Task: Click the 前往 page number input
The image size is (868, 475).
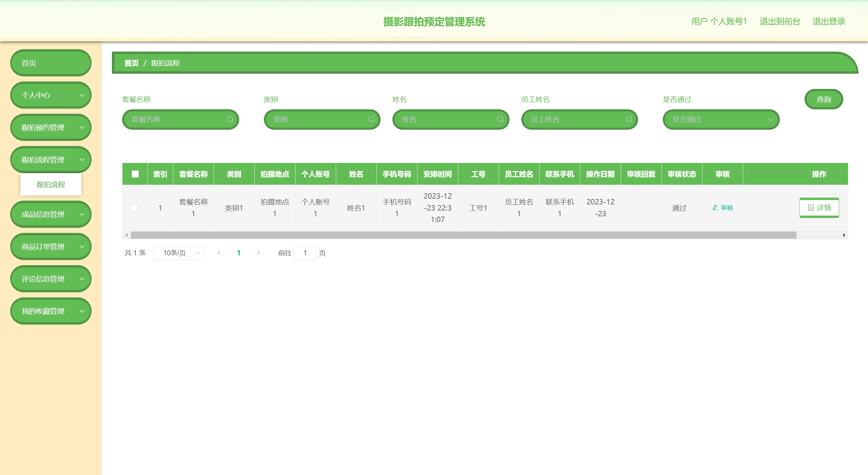Action: tap(305, 253)
